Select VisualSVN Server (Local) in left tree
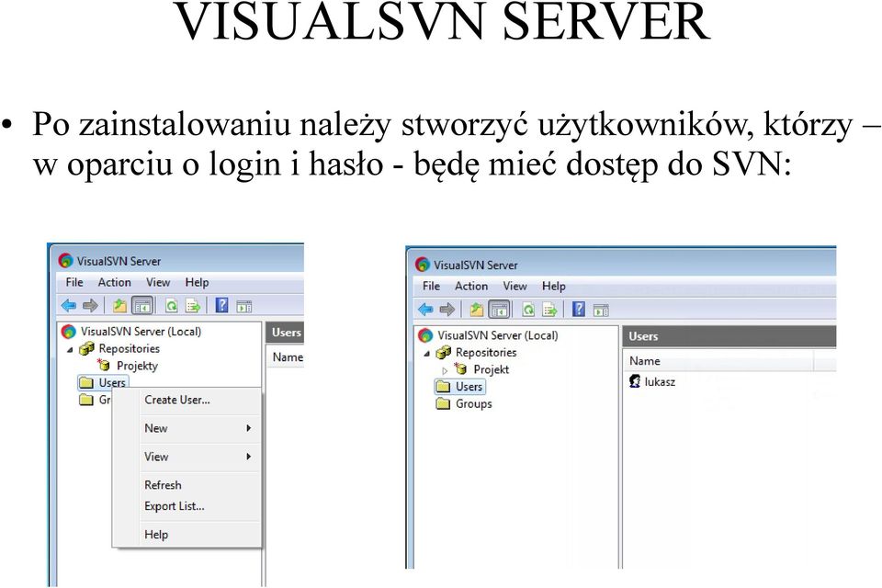The height and width of the screenshot is (588, 882). pos(141,332)
